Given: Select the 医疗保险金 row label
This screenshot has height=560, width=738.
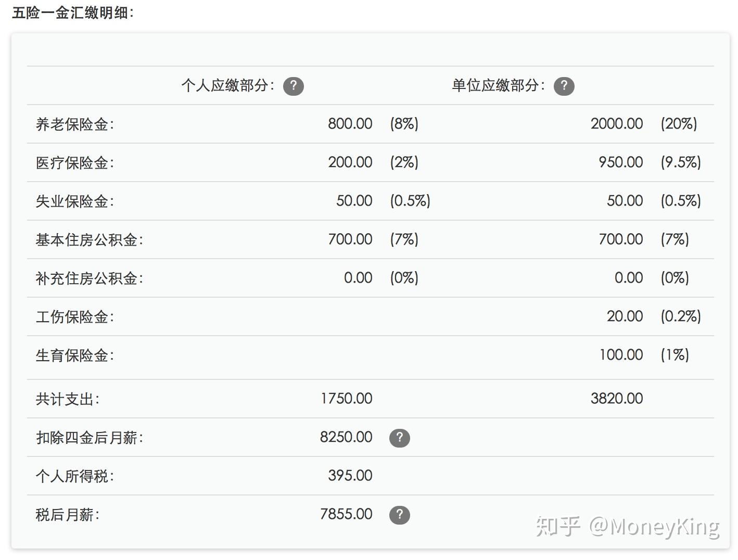Looking at the screenshot, I should [x=75, y=163].
